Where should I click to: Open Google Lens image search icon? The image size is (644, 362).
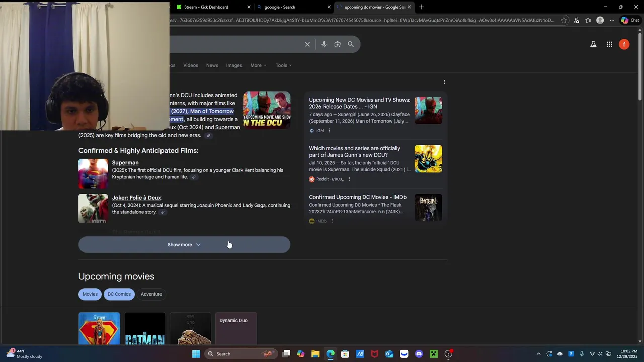click(337, 44)
